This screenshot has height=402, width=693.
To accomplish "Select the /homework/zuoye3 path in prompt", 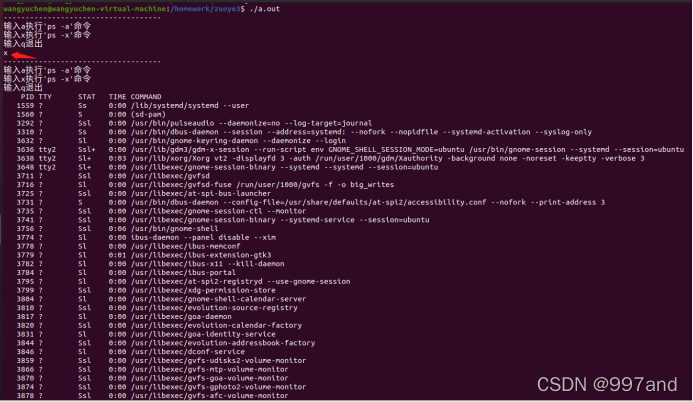I will [206, 9].
